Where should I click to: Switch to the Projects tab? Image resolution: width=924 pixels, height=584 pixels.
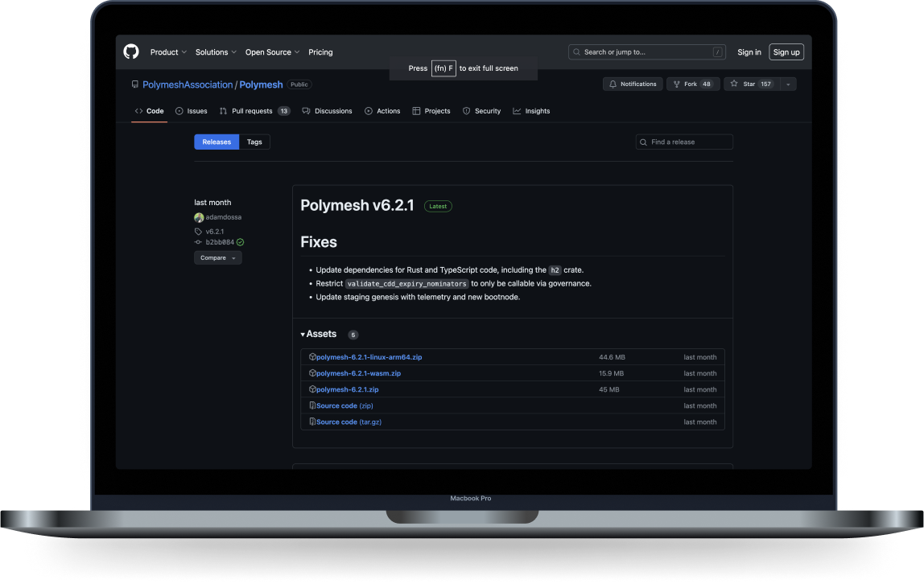pyautogui.click(x=431, y=111)
